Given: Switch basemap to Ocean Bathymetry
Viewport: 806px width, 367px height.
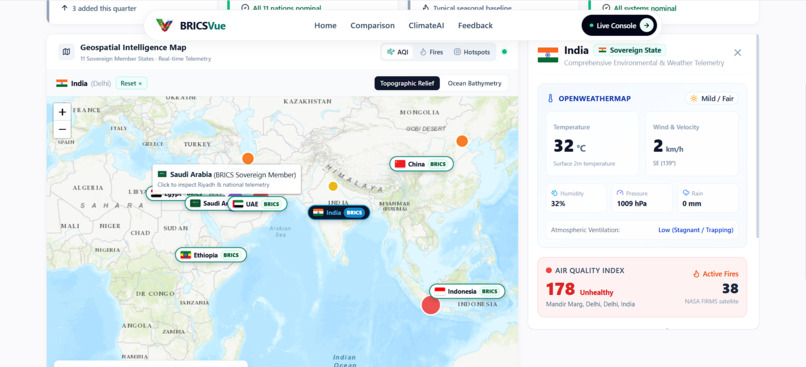Looking at the screenshot, I should 474,83.
